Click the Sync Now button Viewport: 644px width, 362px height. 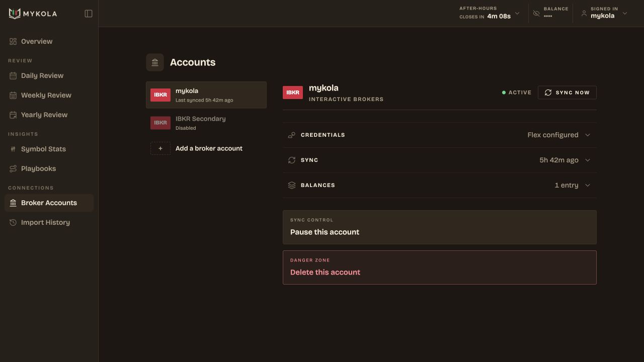pyautogui.click(x=567, y=93)
